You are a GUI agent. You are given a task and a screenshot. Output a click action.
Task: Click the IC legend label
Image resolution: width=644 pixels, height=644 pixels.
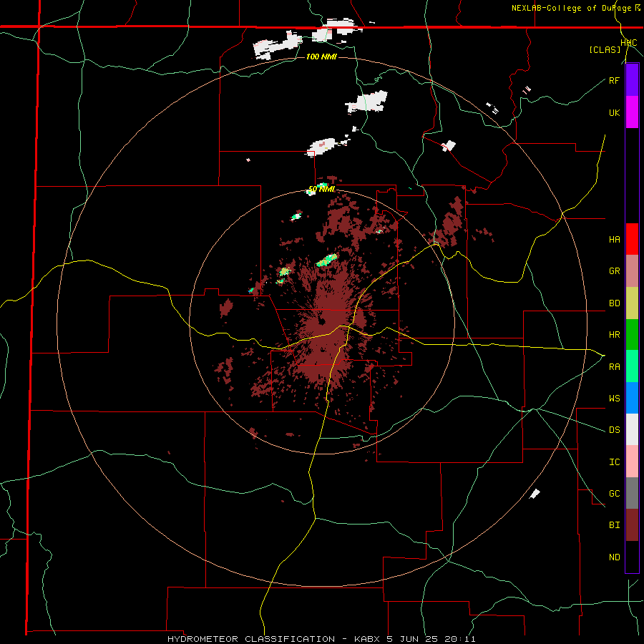pos(614,462)
